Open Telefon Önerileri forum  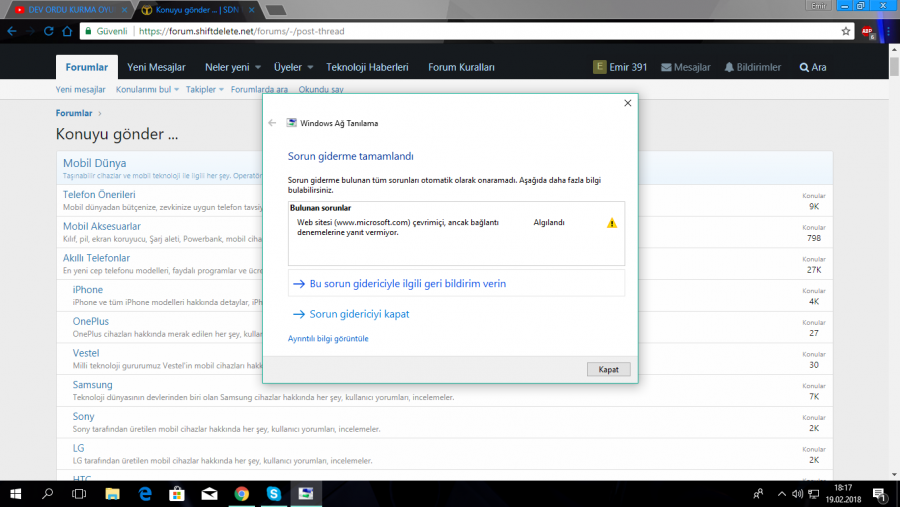point(99,195)
